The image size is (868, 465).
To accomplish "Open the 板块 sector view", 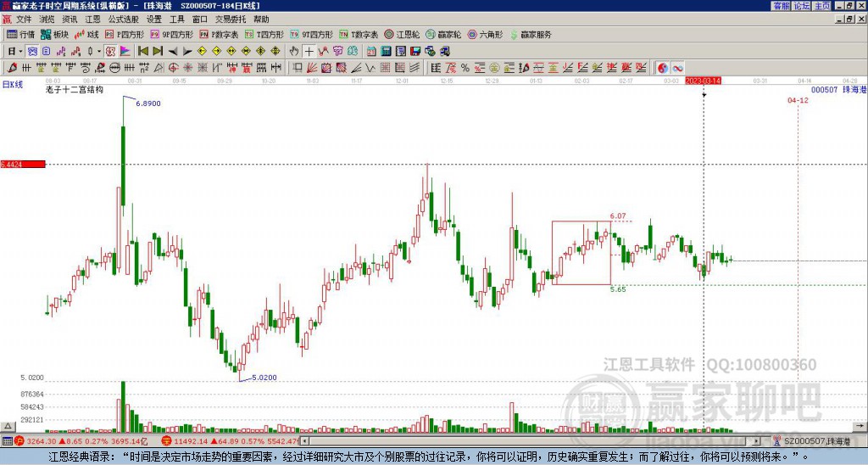I will click(54, 34).
